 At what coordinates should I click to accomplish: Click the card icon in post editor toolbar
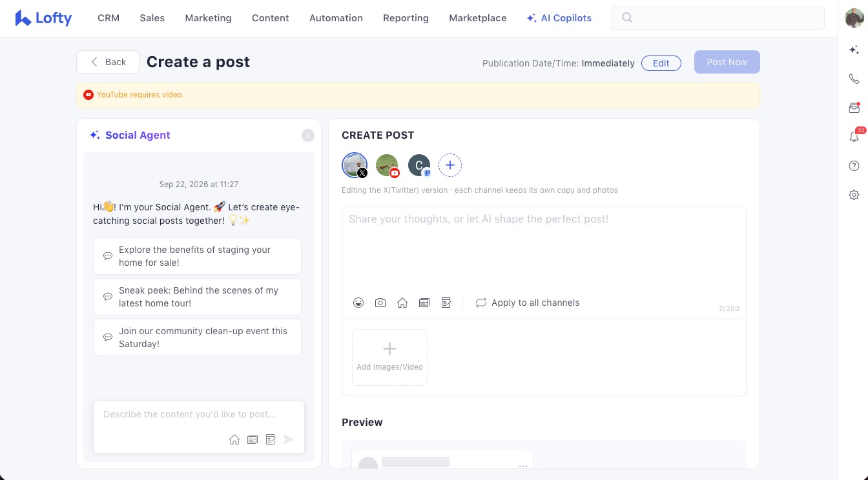click(x=424, y=303)
